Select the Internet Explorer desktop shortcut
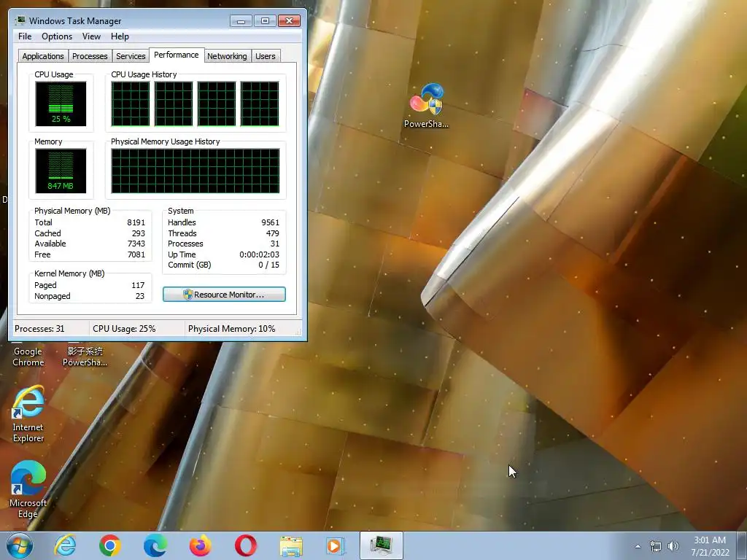747x560 pixels. [x=28, y=414]
